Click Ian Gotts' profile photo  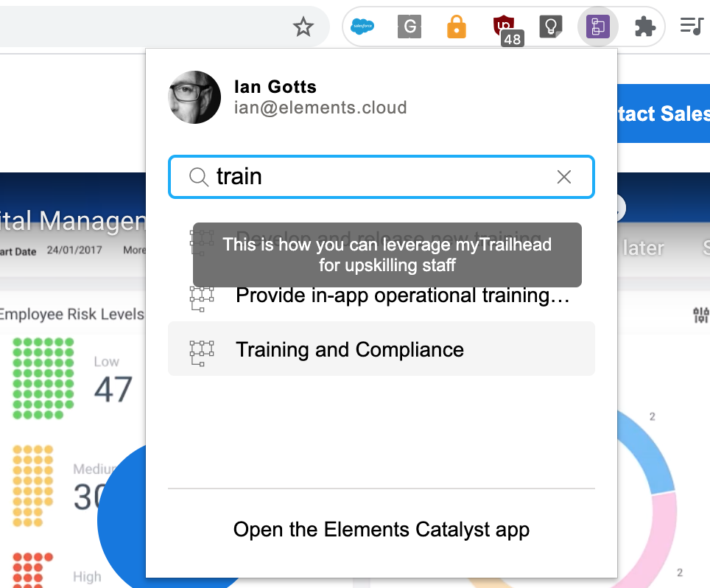point(194,97)
